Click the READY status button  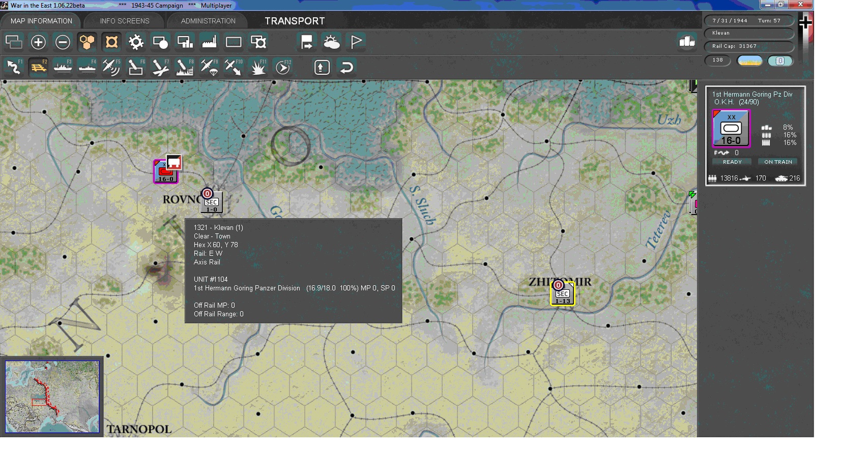click(x=732, y=162)
